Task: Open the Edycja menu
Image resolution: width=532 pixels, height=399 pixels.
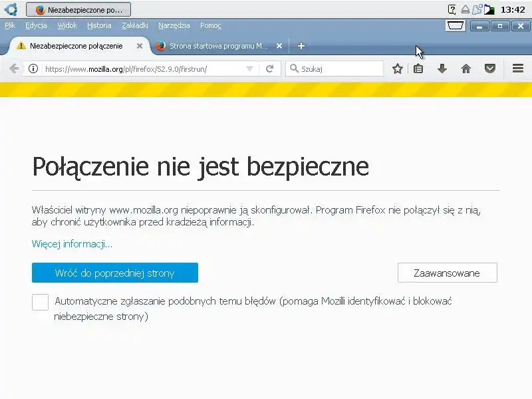Action: pos(36,25)
